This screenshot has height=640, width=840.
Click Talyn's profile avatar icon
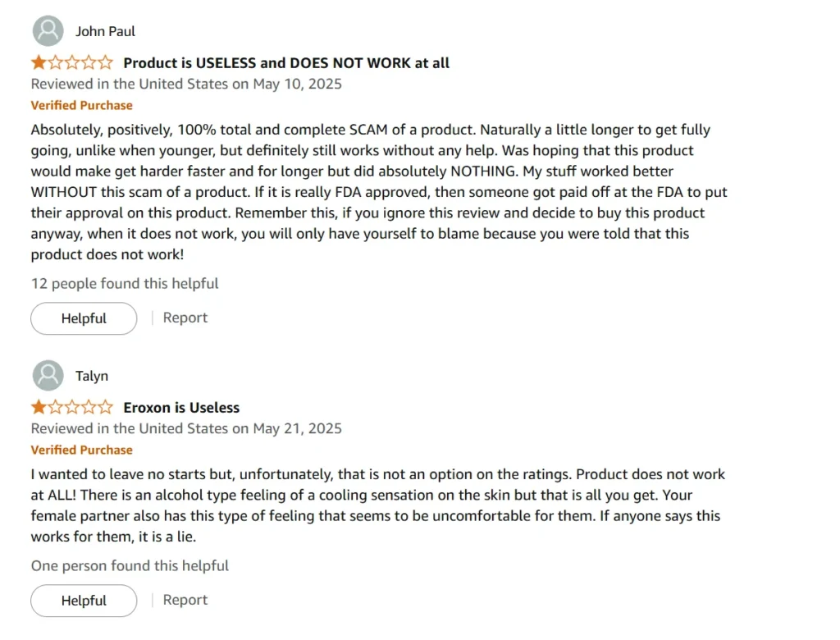coord(48,375)
